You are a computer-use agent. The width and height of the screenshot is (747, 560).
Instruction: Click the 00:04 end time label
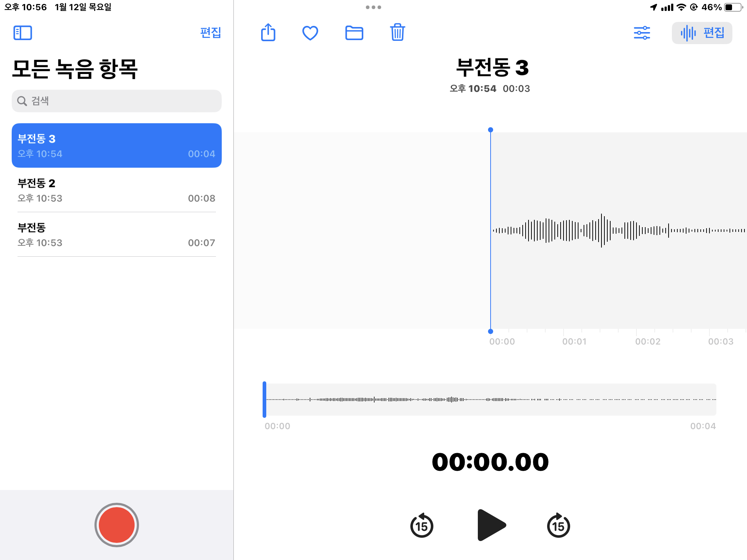(703, 426)
